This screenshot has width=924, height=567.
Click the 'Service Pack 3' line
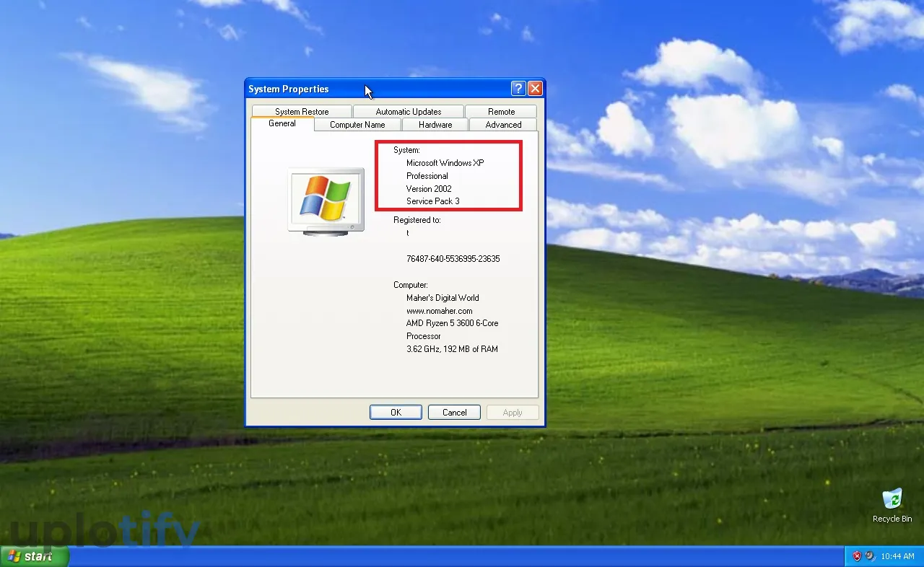point(433,201)
